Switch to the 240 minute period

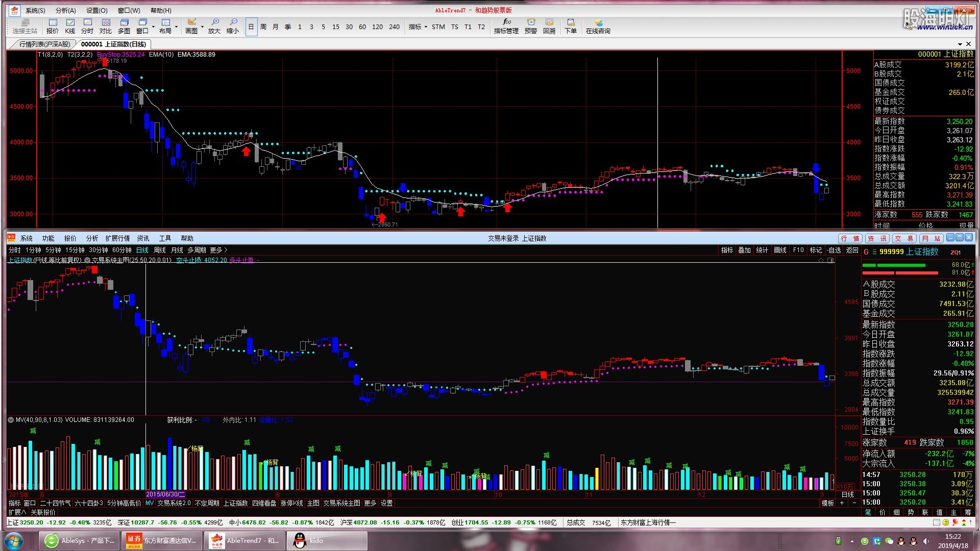coord(395,27)
